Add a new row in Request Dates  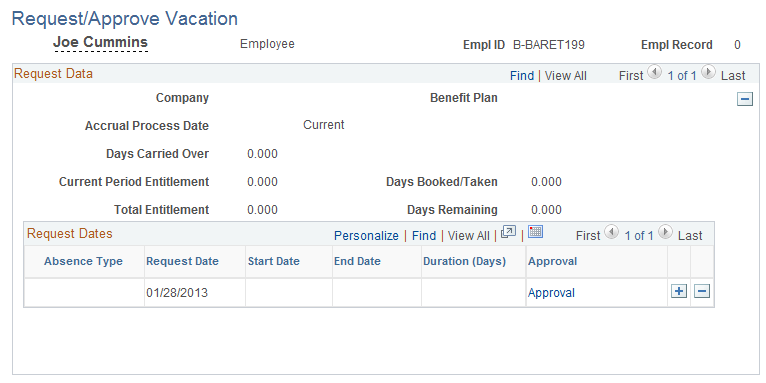679,292
